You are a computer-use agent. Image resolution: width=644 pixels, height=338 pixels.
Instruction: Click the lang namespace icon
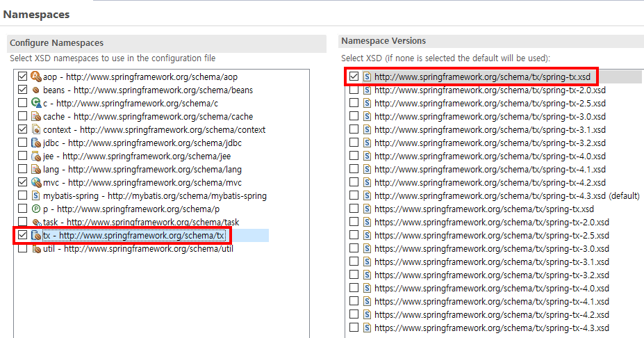click(x=36, y=169)
